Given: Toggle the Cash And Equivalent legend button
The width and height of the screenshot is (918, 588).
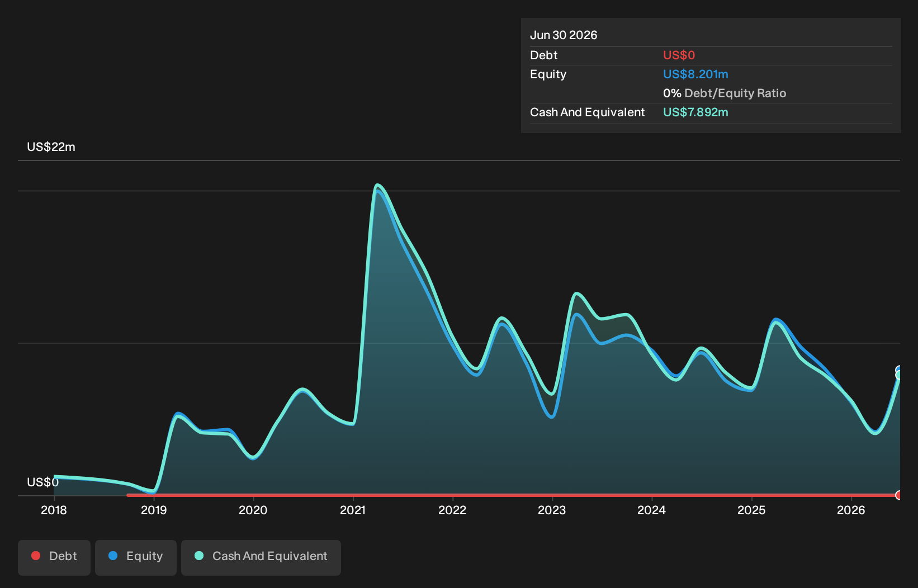Looking at the screenshot, I should coord(261,557).
